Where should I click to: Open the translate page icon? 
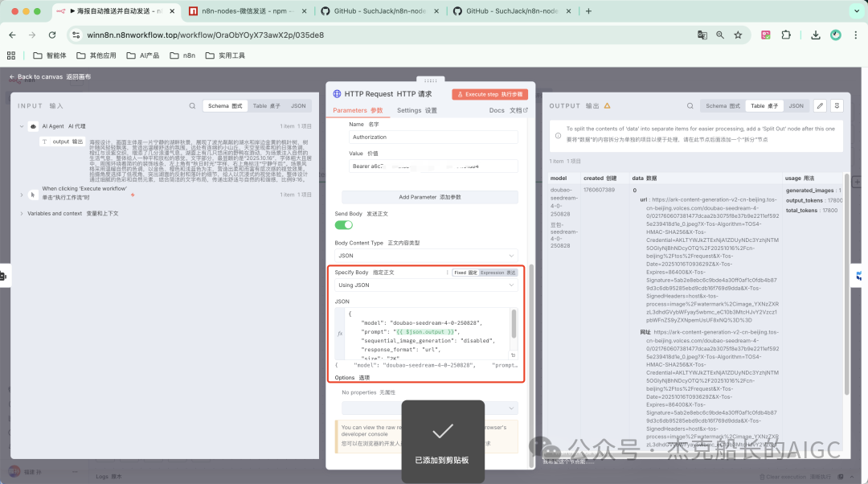coord(702,35)
